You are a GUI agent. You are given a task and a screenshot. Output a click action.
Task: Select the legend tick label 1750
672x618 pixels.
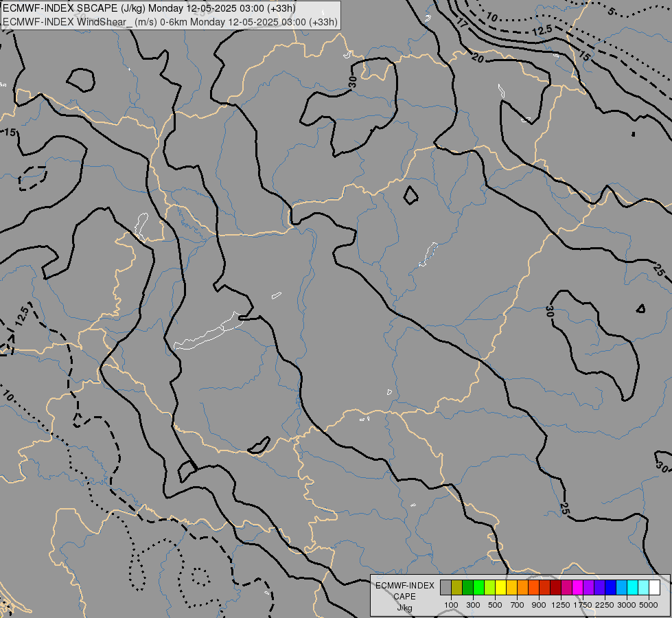[x=583, y=605]
